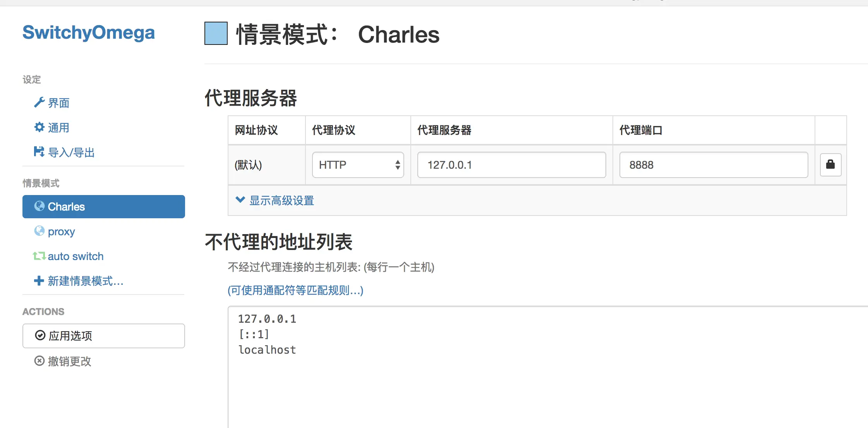The width and height of the screenshot is (868, 428).
Task: Click the 设定 section label
Action: [x=32, y=80]
